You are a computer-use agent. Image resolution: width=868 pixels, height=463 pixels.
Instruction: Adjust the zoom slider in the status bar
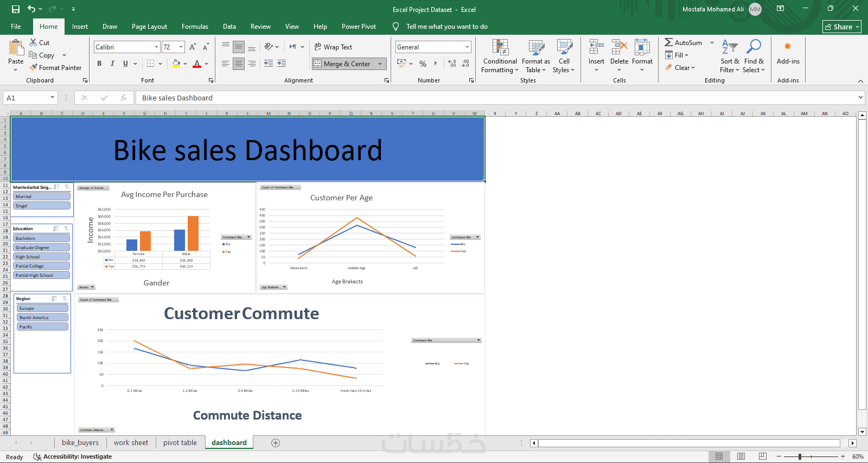(800, 456)
